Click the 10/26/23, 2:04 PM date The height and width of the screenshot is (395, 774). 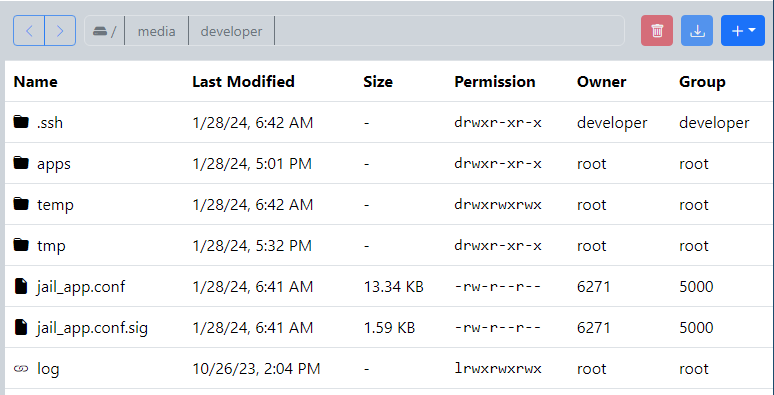coord(256,369)
